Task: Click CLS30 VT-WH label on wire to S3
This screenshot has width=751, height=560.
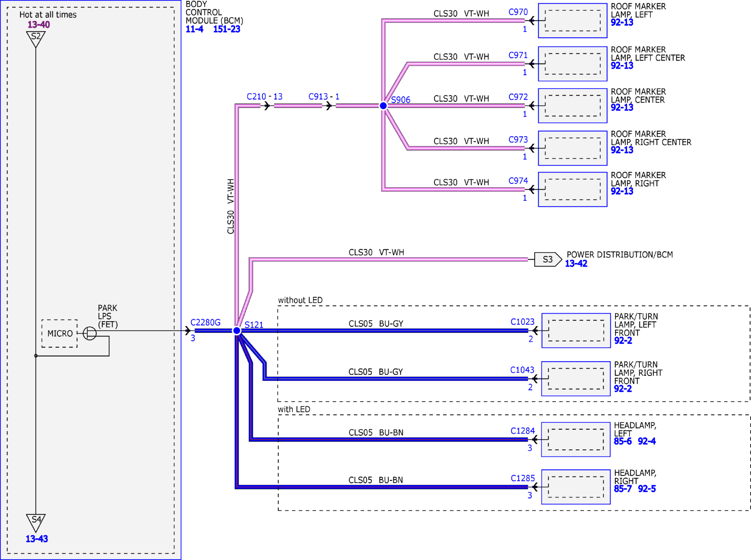Action: [x=377, y=252]
